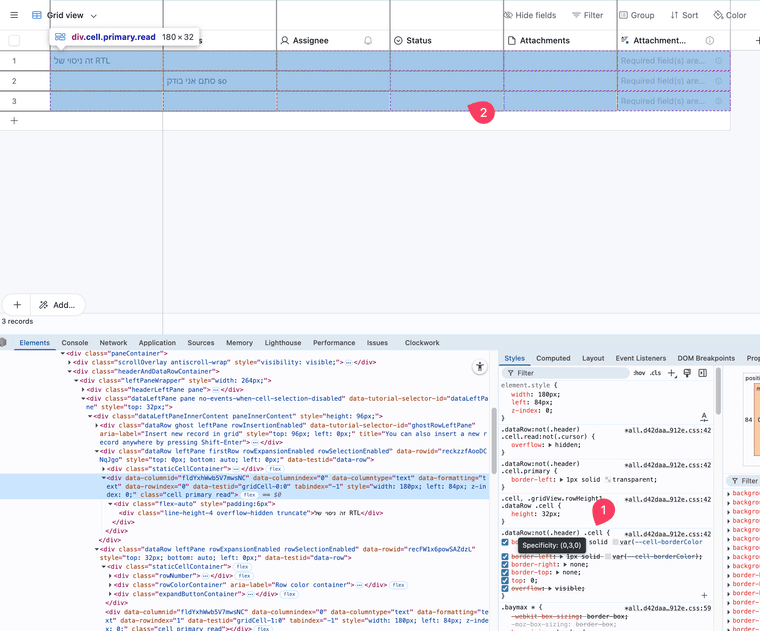This screenshot has height=631, width=760.
Task: Click the Styles Filter input field
Action: click(x=565, y=373)
